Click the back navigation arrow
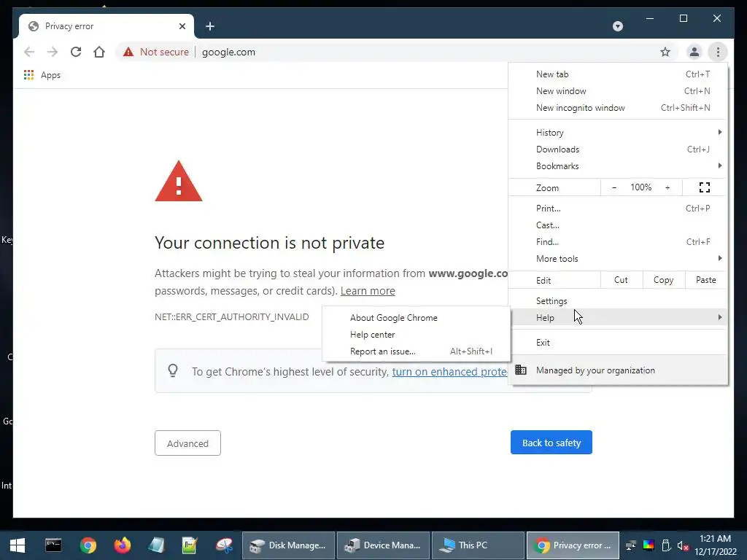Image resolution: width=747 pixels, height=560 pixels. [29, 52]
